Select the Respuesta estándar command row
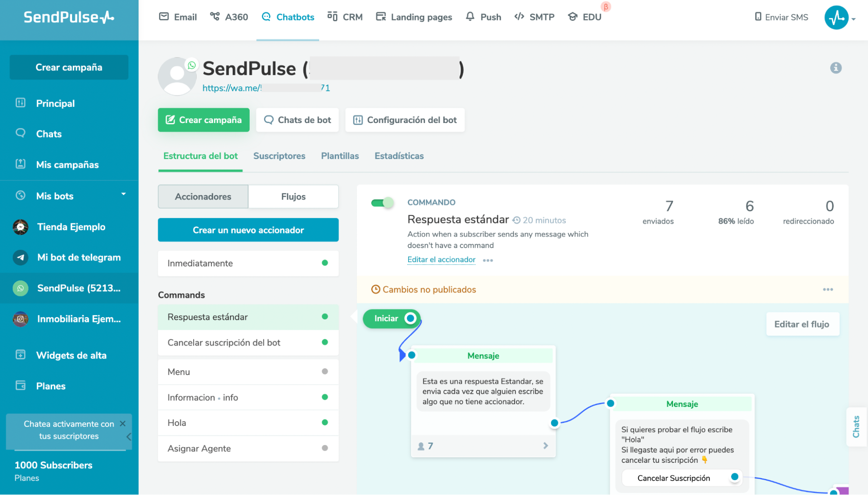 [x=248, y=317]
